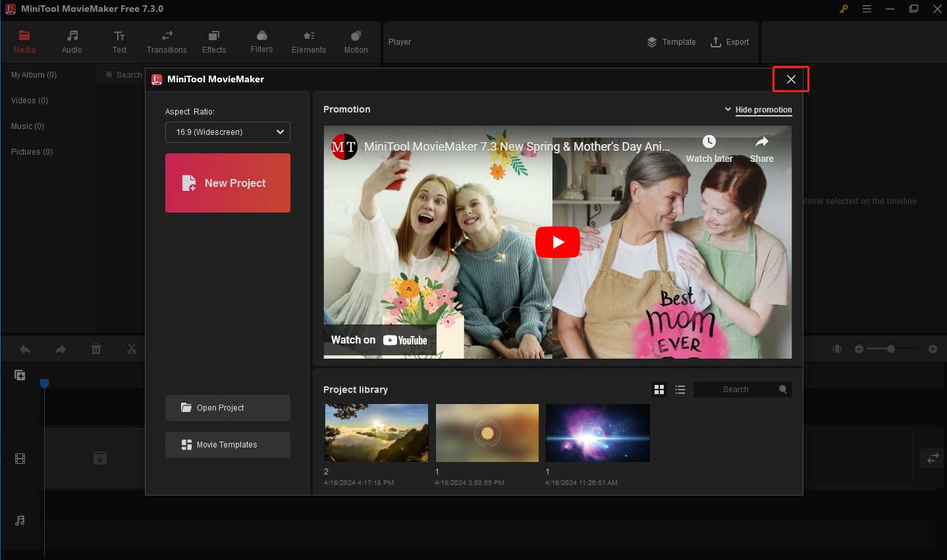Image resolution: width=947 pixels, height=560 pixels.
Task: Click the timeline playhead marker
Action: (x=44, y=383)
